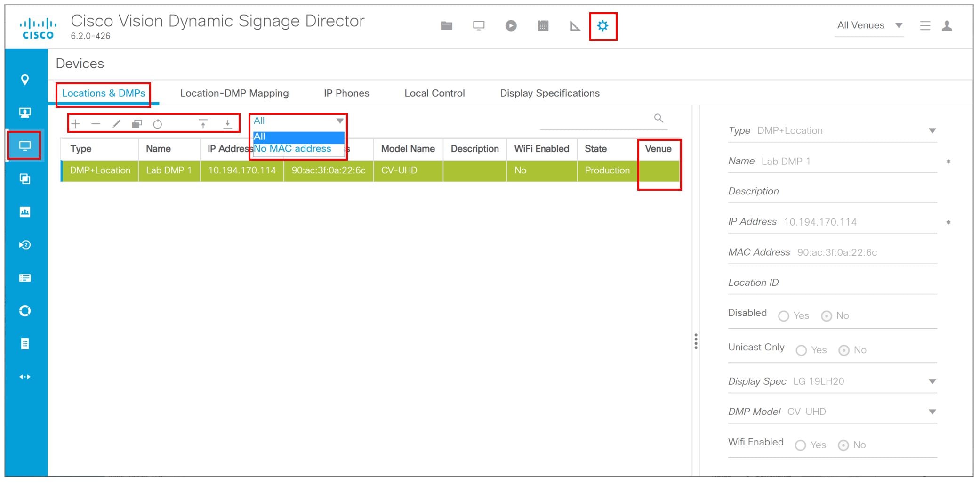Sort by WiFi Enabled column header
980x485 pixels.
542,149
